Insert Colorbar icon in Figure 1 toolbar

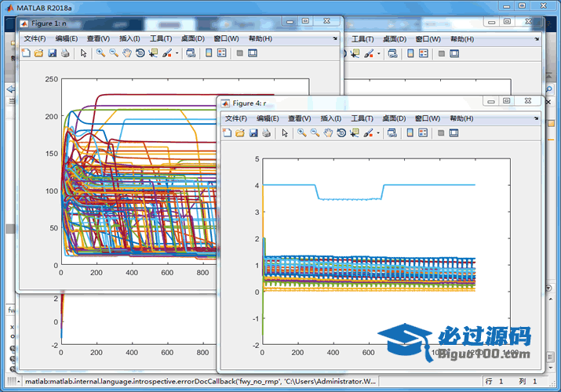[209, 53]
